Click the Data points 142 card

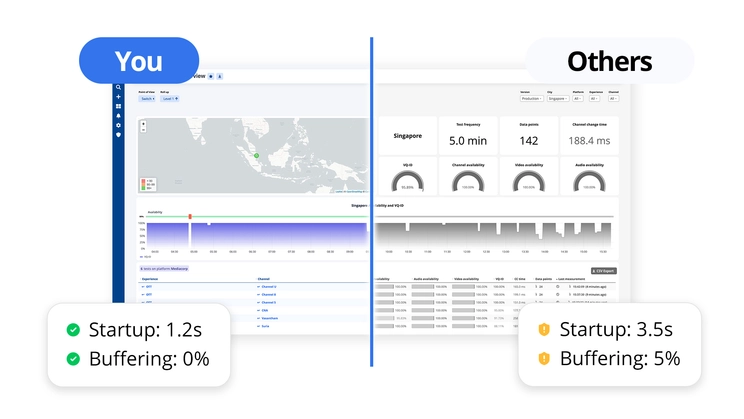529,135
